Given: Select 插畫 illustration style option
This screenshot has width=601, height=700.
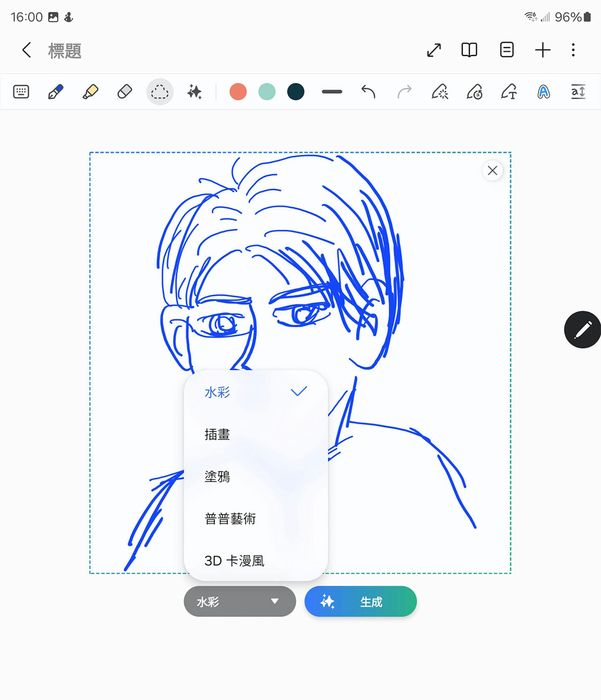Looking at the screenshot, I should pos(256,435).
